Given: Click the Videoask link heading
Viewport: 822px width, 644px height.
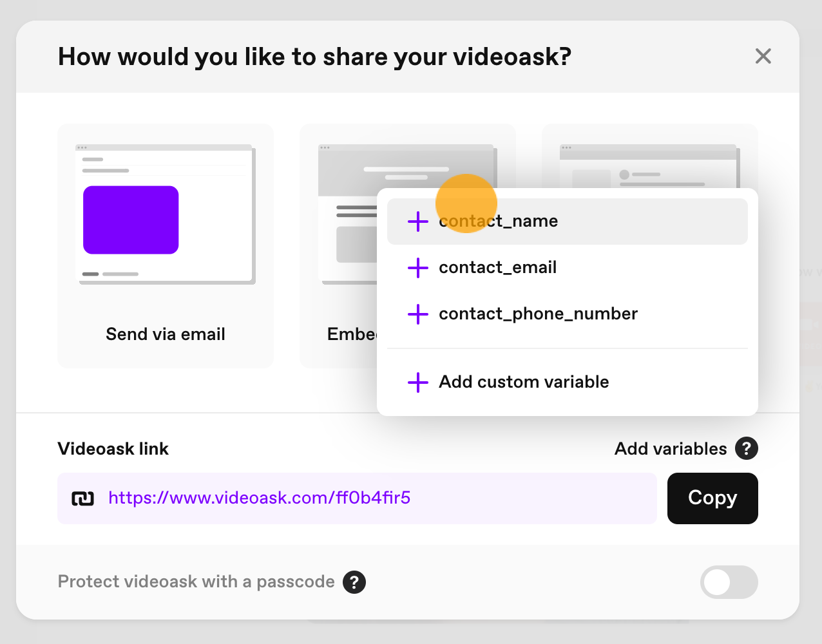Looking at the screenshot, I should point(113,449).
